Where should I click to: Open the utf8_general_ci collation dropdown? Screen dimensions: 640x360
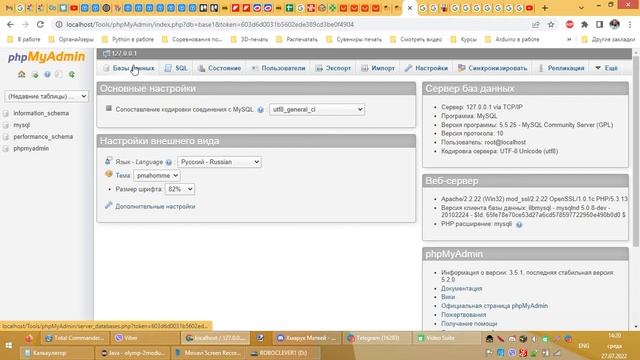pos(317,109)
